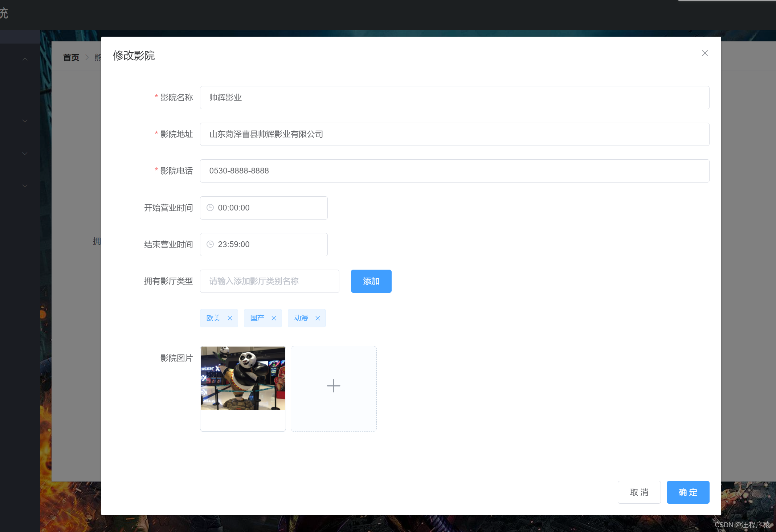Collapse the expanded sidebar menu with up chevron
The height and width of the screenshot is (532, 776).
click(25, 59)
